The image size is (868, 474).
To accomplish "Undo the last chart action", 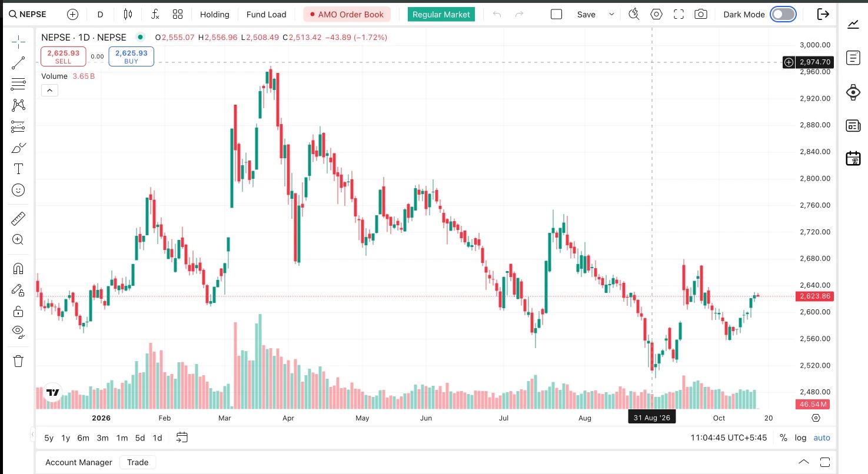I will coord(497,14).
